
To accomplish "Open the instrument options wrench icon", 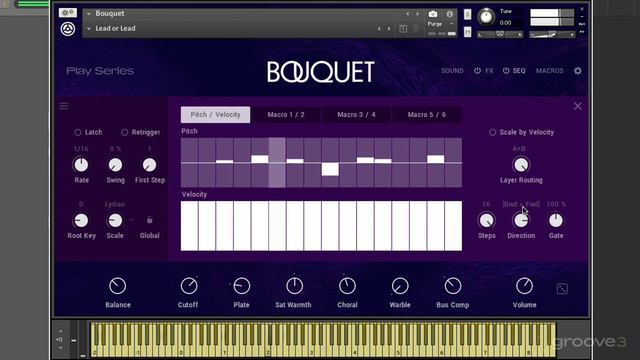I will pos(67,13).
